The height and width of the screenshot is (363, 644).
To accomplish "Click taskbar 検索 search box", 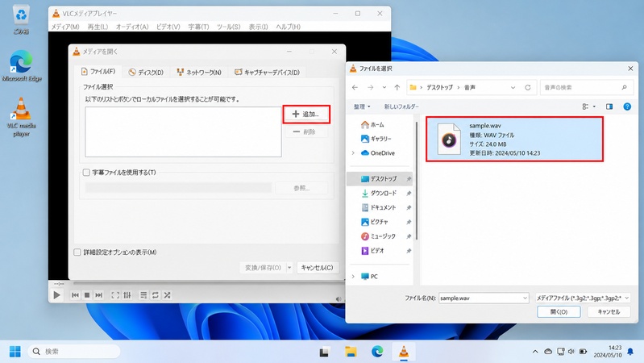I will pyautogui.click(x=74, y=352).
